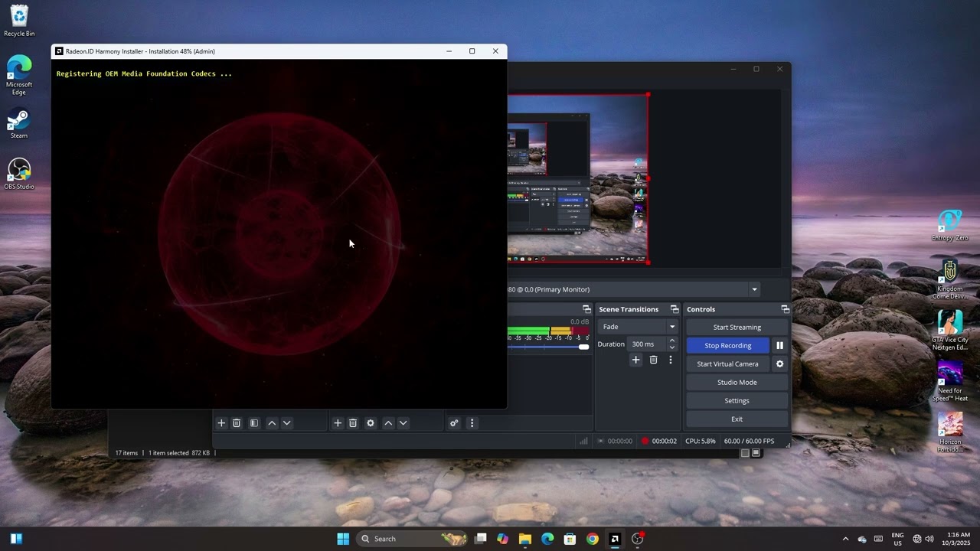
Task: Click the audio level meter bar
Action: coord(548,330)
